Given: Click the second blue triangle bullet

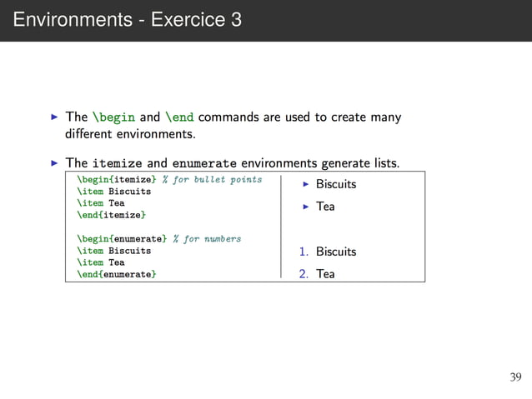Looking at the screenshot, I should (x=54, y=163).
